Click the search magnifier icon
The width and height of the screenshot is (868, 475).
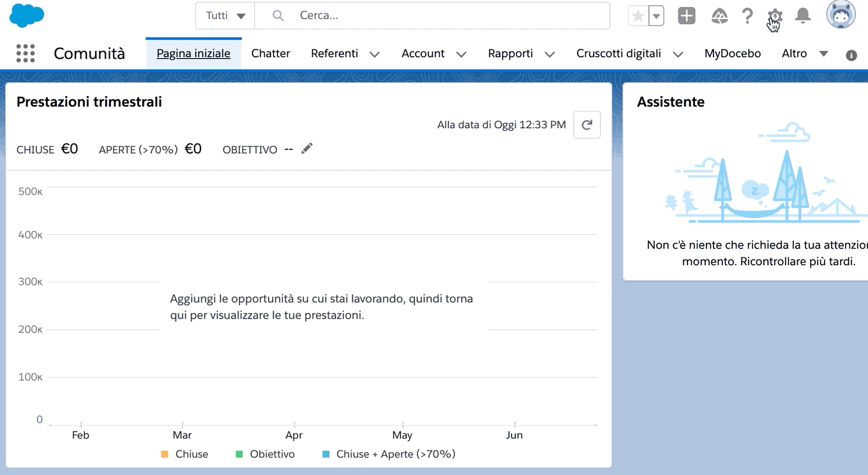click(278, 15)
